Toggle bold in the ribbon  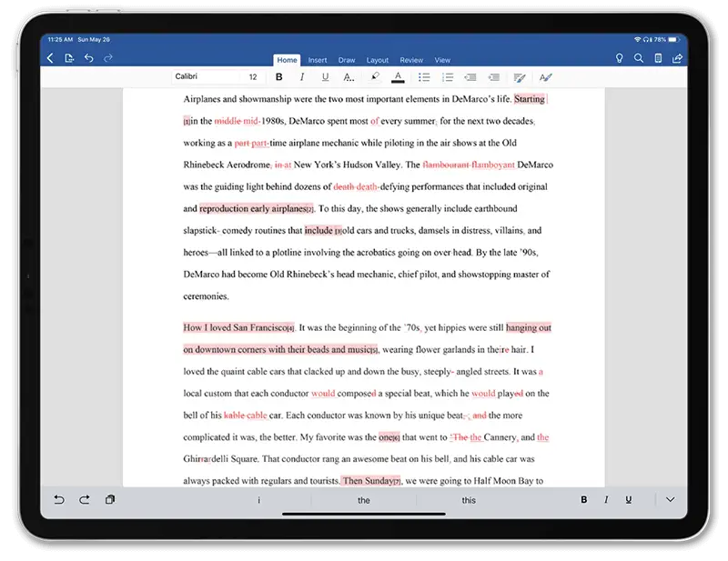tap(278, 77)
